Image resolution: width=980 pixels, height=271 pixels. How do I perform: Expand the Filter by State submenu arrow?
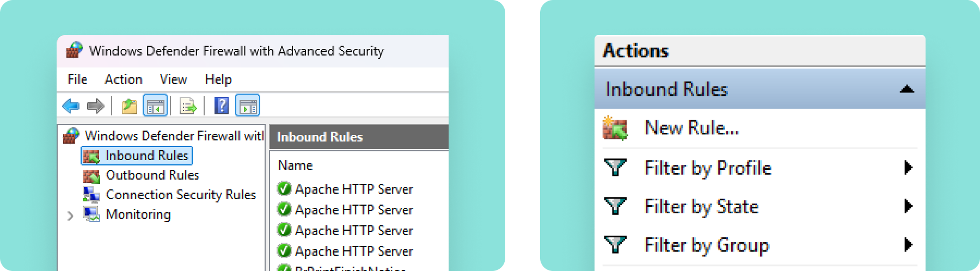908,206
